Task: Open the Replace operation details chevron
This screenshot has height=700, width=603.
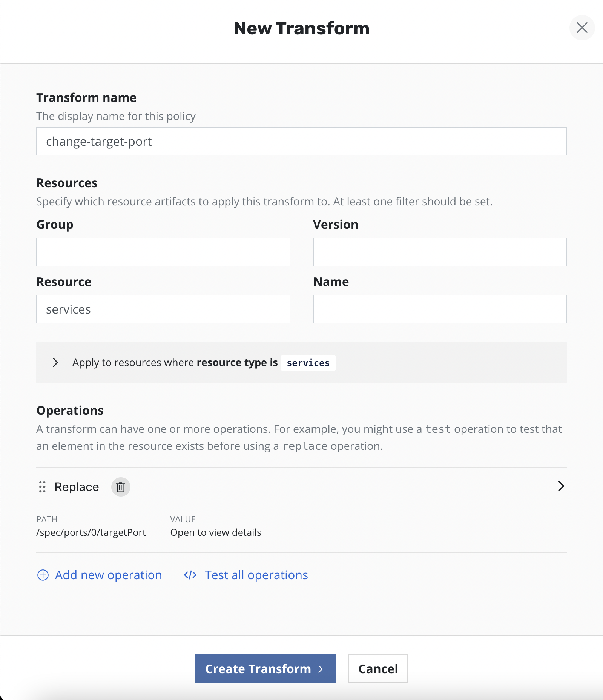Action: pyautogui.click(x=561, y=487)
